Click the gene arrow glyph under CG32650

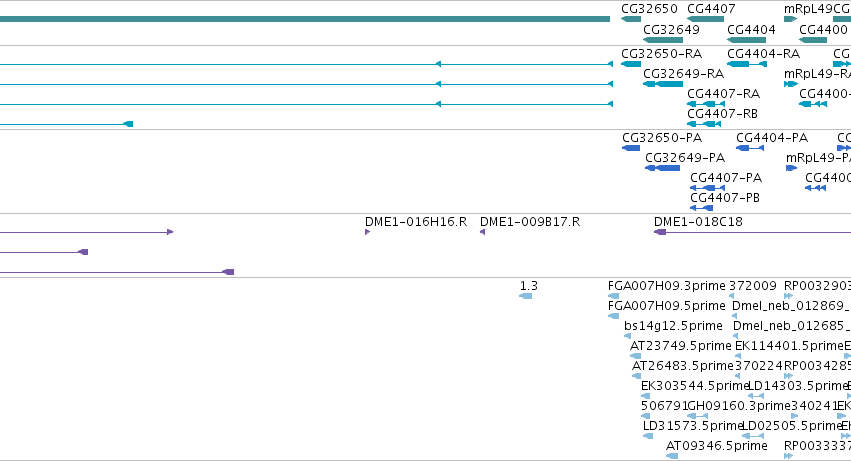tap(631, 19)
